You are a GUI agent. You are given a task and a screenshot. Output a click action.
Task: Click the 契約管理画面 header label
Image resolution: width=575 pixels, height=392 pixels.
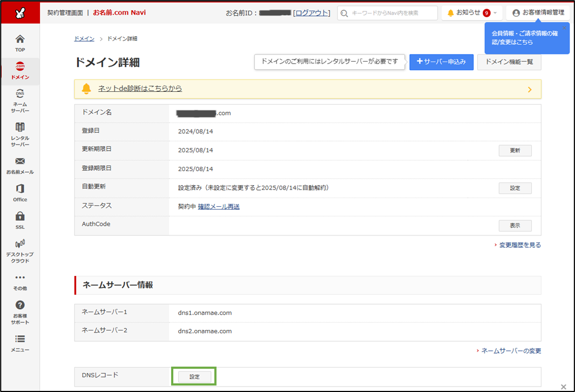point(65,13)
